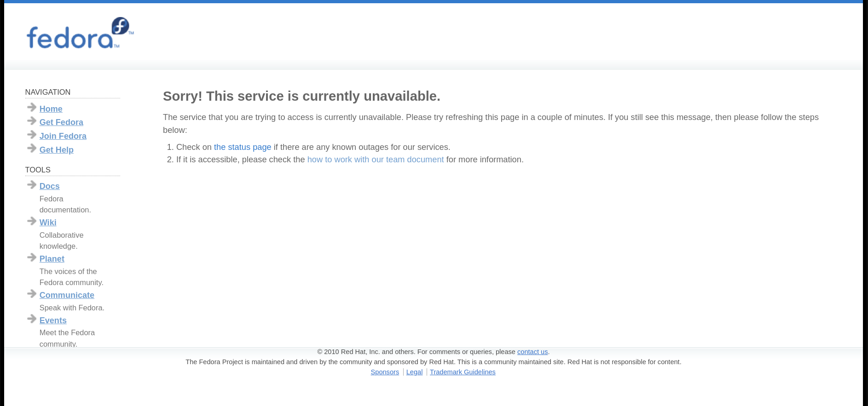Open the Sponsors footer link
The width and height of the screenshot is (868, 406).
click(x=385, y=372)
